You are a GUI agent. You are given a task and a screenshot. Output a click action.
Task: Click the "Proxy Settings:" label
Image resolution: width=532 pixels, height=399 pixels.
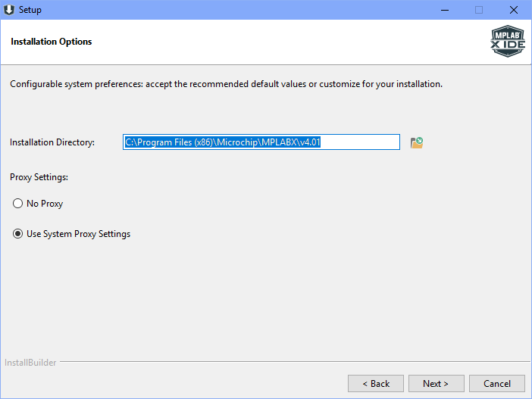(39, 177)
